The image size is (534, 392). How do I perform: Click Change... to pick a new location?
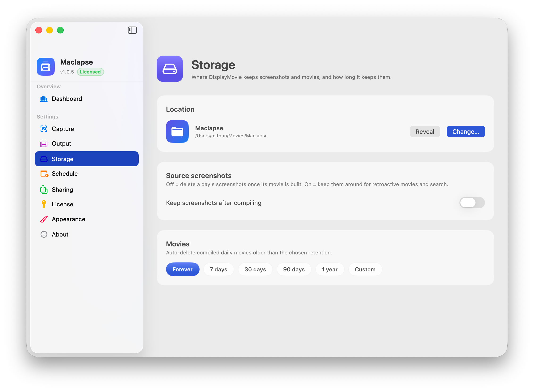point(466,131)
